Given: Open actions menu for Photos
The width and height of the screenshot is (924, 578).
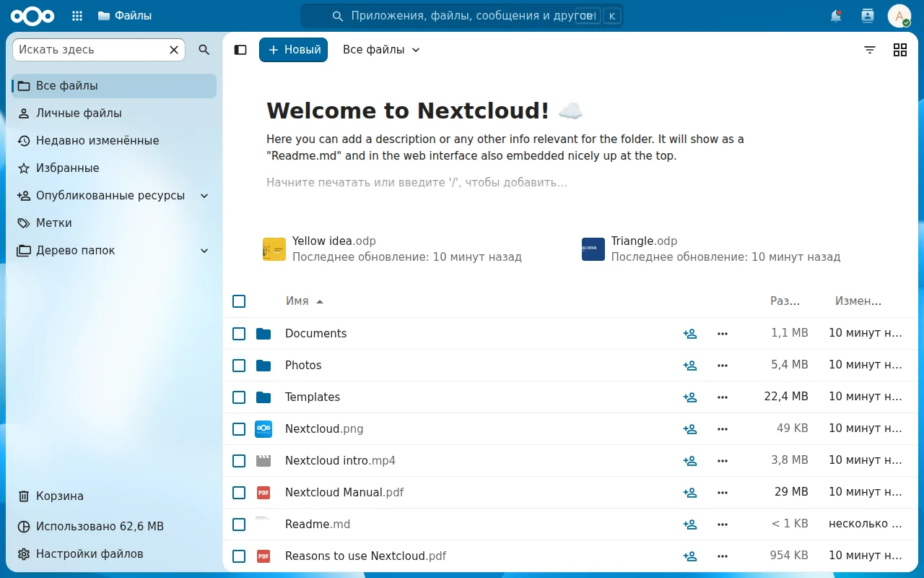Looking at the screenshot, I should pos(723,366).
